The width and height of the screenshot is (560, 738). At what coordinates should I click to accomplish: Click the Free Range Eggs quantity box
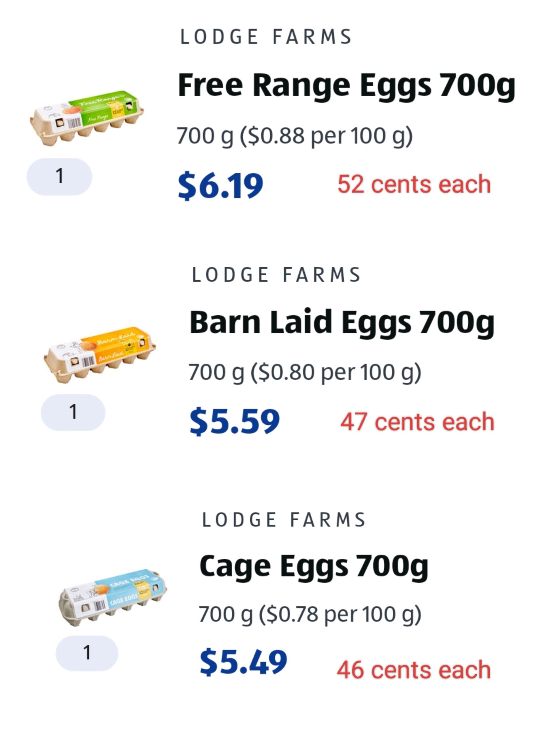coord(59,176)
